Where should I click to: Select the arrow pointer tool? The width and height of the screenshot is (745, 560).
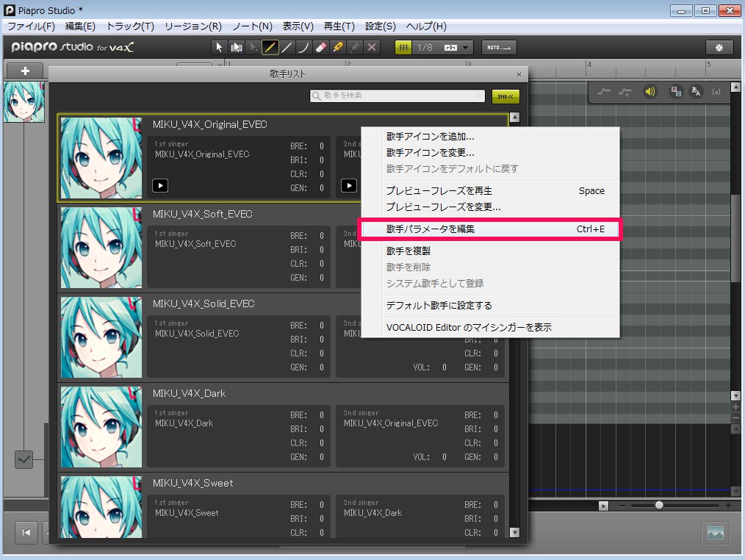click(219, 47)
